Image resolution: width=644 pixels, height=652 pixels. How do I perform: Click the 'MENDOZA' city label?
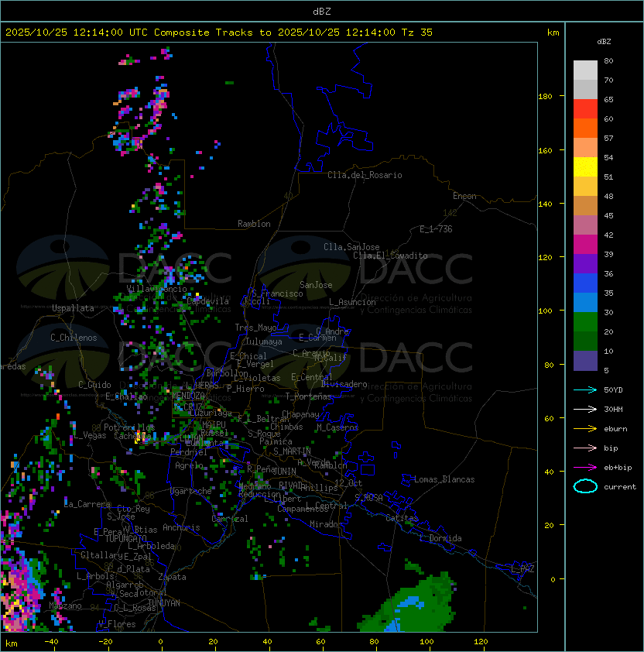(x=188, y=395)
